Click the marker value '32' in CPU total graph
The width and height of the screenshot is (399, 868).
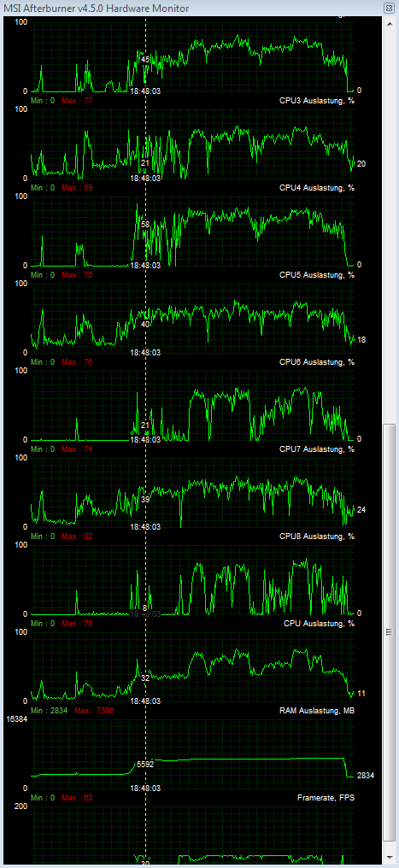click(145, 677)
